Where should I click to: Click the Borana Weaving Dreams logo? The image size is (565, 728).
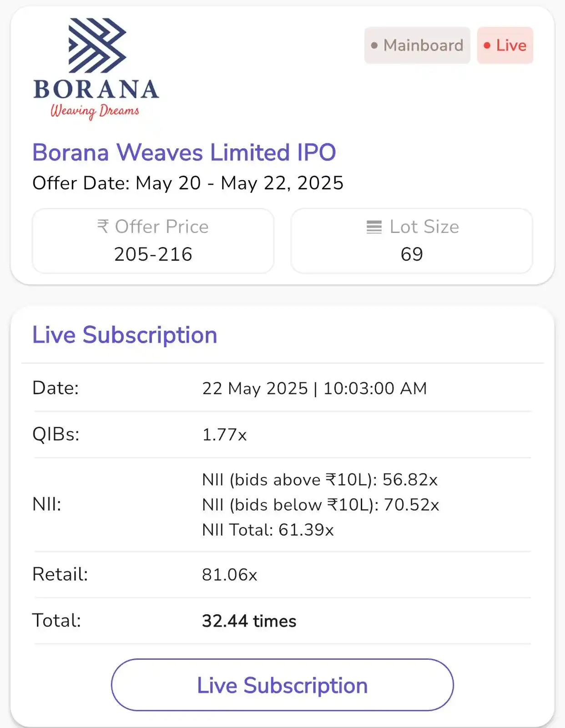(96, 69)
